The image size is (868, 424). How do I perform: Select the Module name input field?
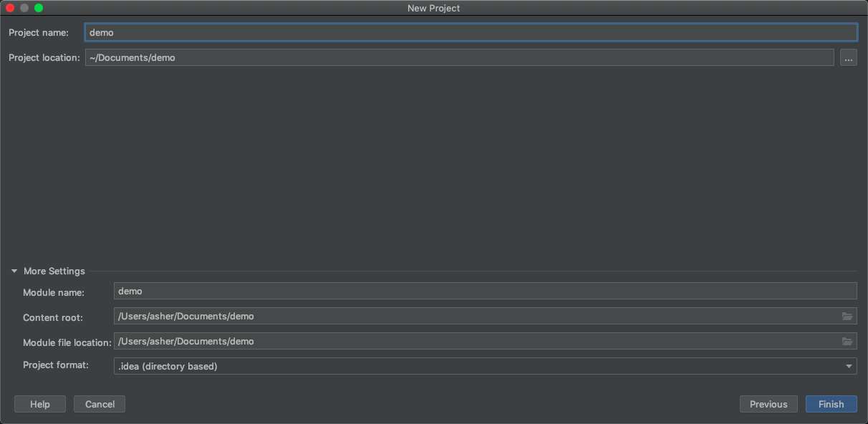click(485, 291)
